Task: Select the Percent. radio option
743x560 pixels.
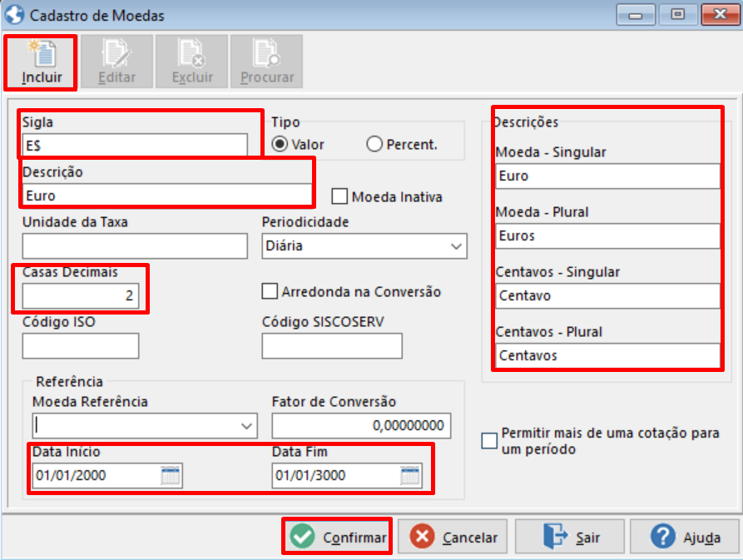Action: tap(374, 144)
